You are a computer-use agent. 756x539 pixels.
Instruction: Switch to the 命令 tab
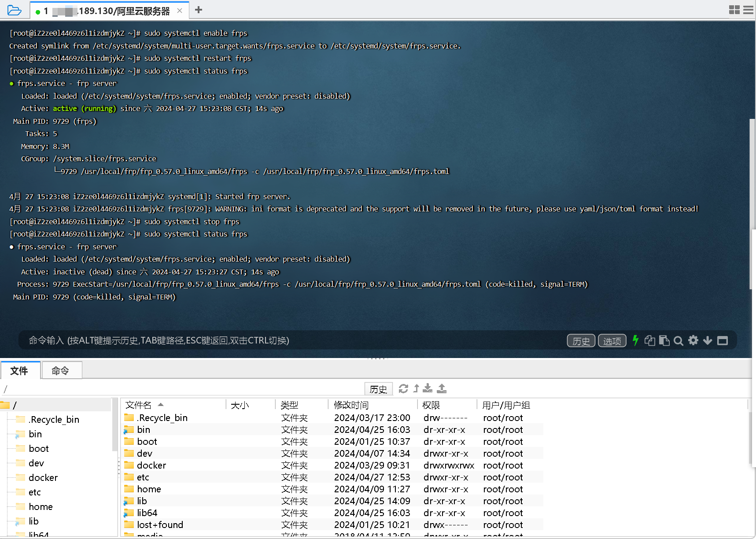62,370
